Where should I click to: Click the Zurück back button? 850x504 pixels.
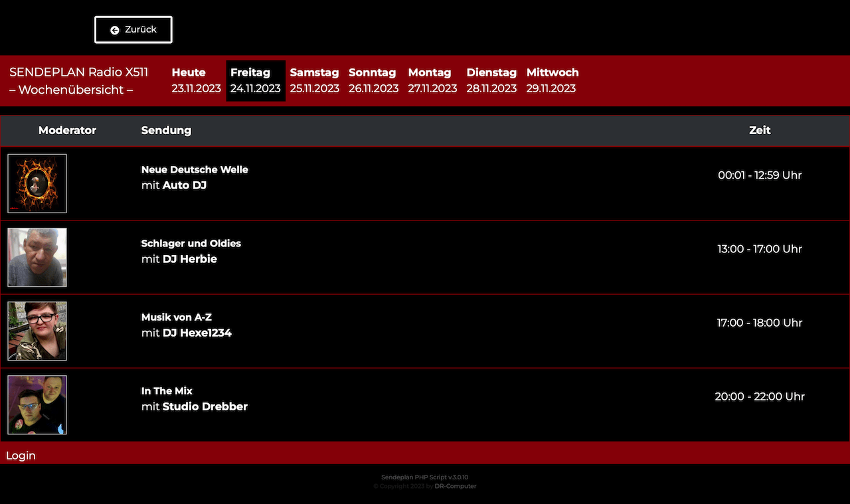click(x=133, y=30)
